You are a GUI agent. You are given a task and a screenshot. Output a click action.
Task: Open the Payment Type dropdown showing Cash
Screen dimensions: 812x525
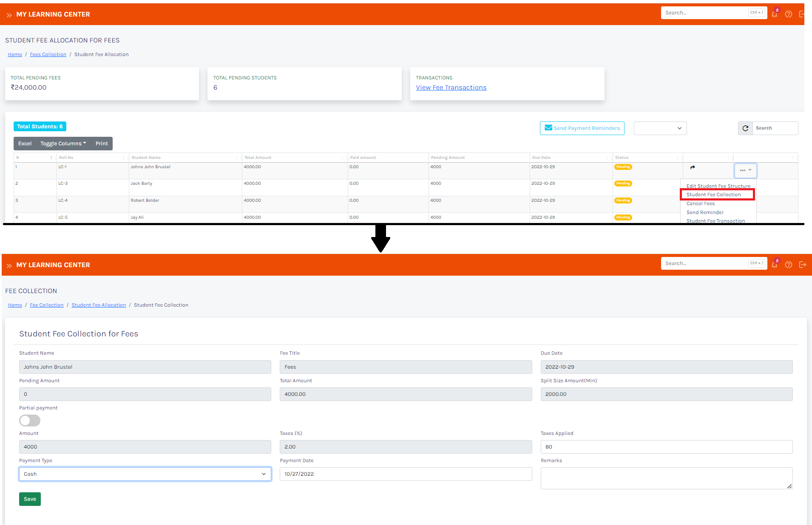145,474
